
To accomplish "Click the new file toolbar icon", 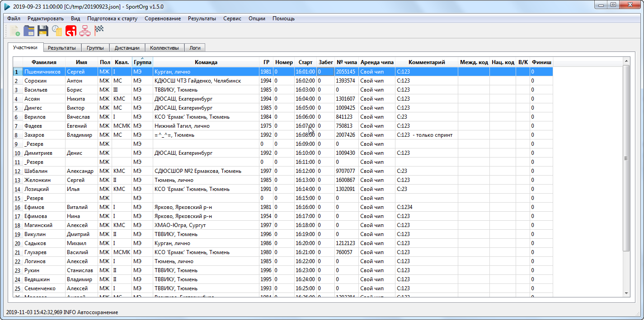I will pyautogui.click(x=14, y=31).
